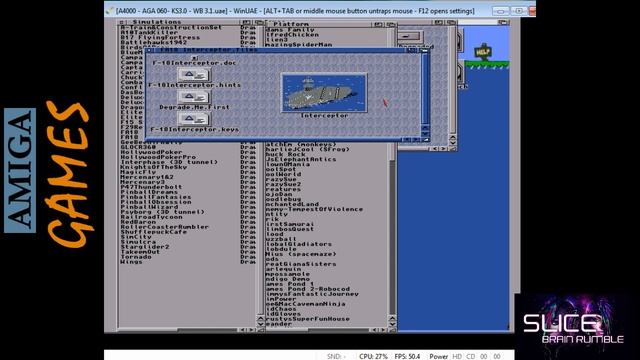
Task: Select Enemy-TempestOfViolence in Platform list
Action: (x=314, y=209)
